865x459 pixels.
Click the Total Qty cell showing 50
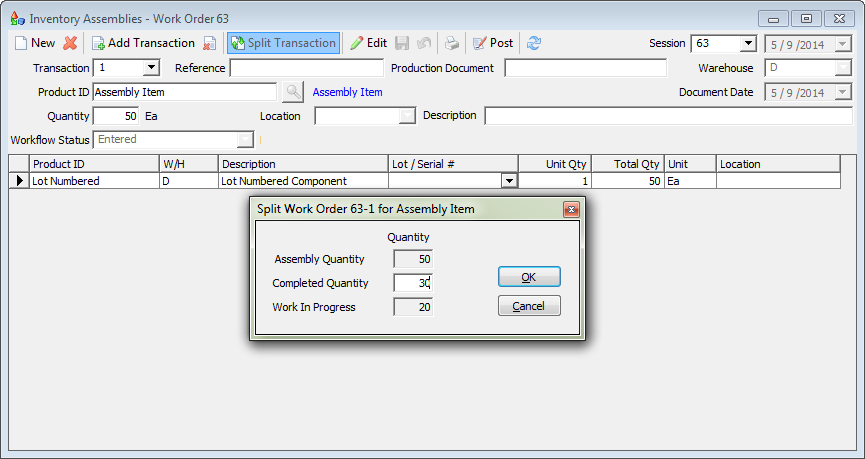click(x=628, y=180)
